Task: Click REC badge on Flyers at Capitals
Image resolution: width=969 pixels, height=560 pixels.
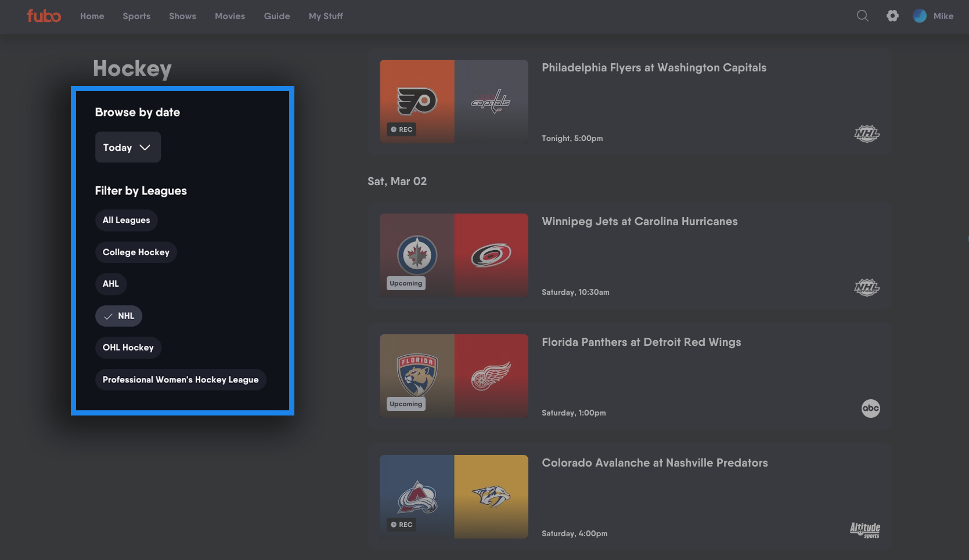Action: pos(402,129)
